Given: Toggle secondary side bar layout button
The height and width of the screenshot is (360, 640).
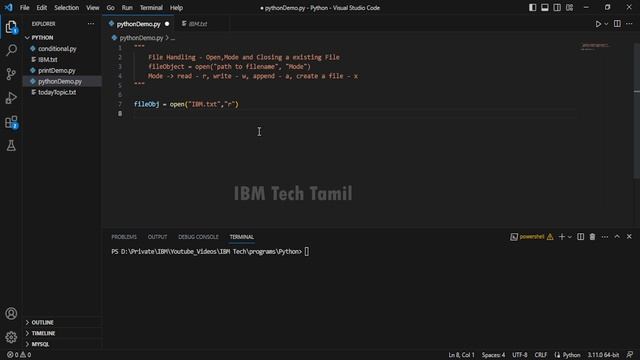Looking at the screenshot, I should pyautogui.click(x=557, y=8).
